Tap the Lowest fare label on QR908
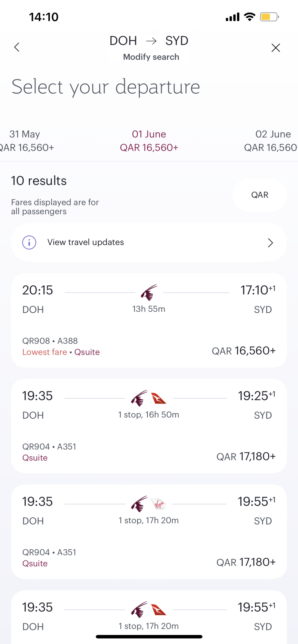 tap(45, 352)
